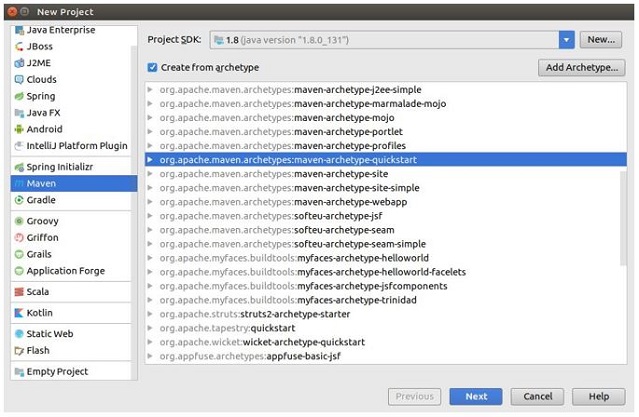Expand the maven-archetype-marmalade-mojo node
This screenshot has height=417, width=639.
pyautogui.click(x=150, y=104)
